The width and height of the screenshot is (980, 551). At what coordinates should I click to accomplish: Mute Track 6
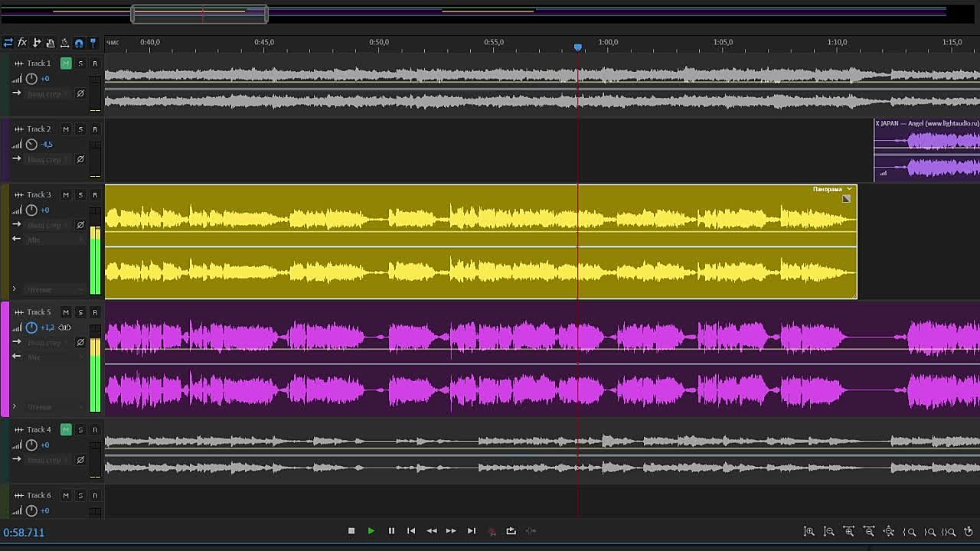click(x=66, y=496)
